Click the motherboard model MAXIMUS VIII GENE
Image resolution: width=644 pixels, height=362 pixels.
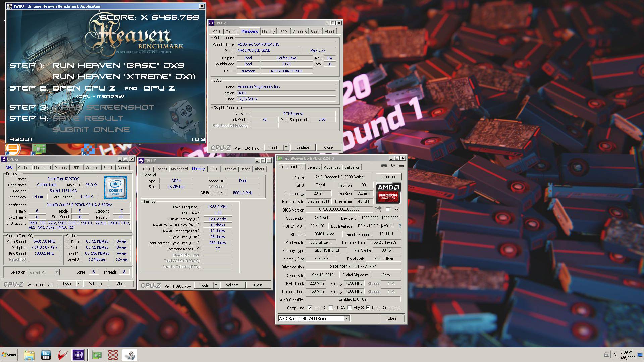[268, 50]
